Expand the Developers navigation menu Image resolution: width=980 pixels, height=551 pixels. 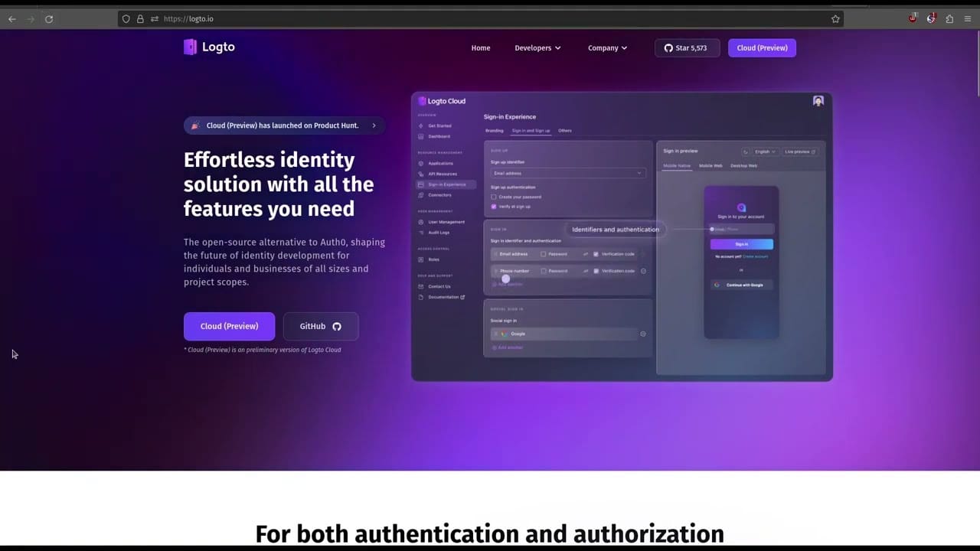[x=537, y=47]
